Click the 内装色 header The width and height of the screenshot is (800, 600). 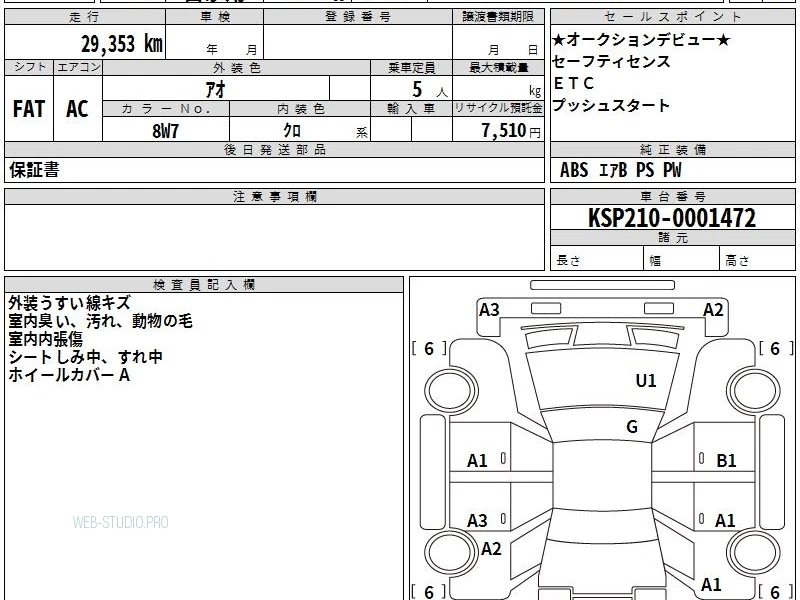pos(300,109)
